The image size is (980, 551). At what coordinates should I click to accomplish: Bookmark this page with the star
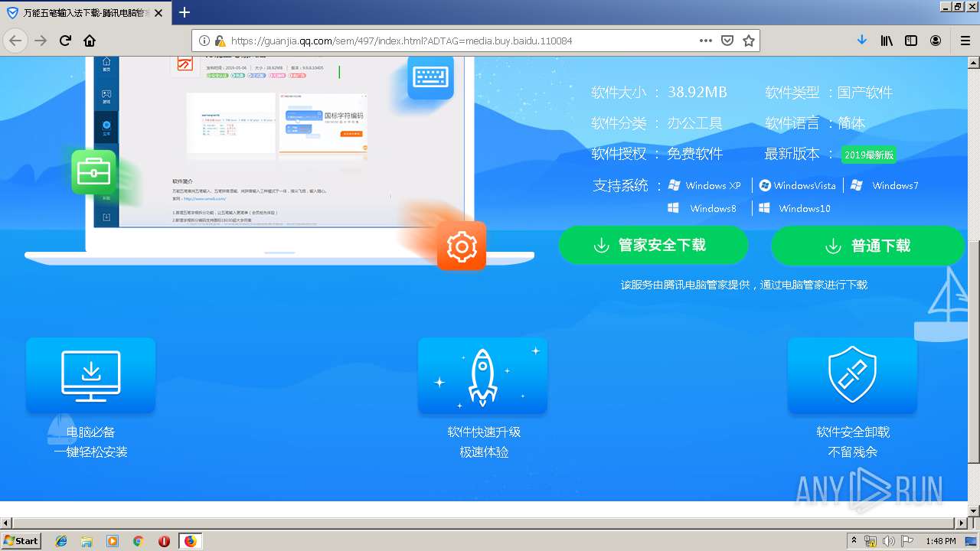click(x=749, y=41)
